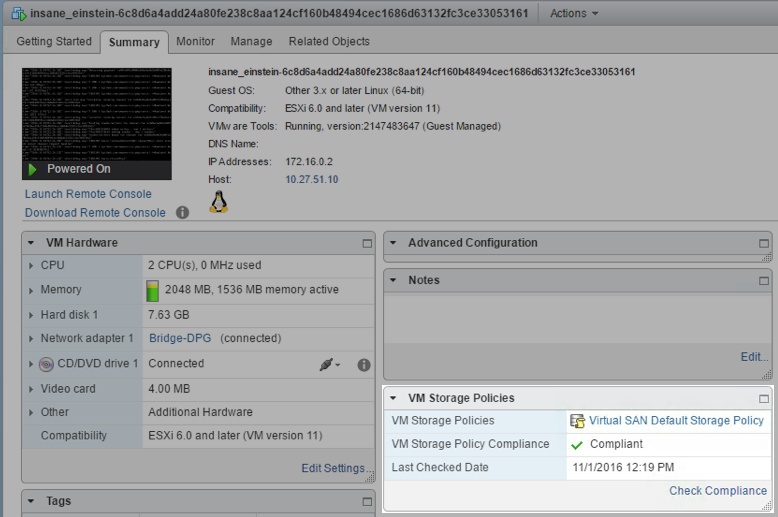Image resolution: width=778 pixels, height=517 pixels.
Task: Maximize the VM Hardware panel
Action: (367, 243)
